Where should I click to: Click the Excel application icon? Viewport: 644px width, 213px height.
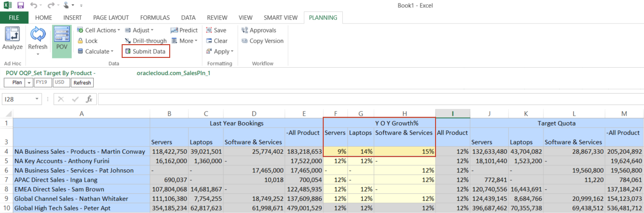(6, 5)
